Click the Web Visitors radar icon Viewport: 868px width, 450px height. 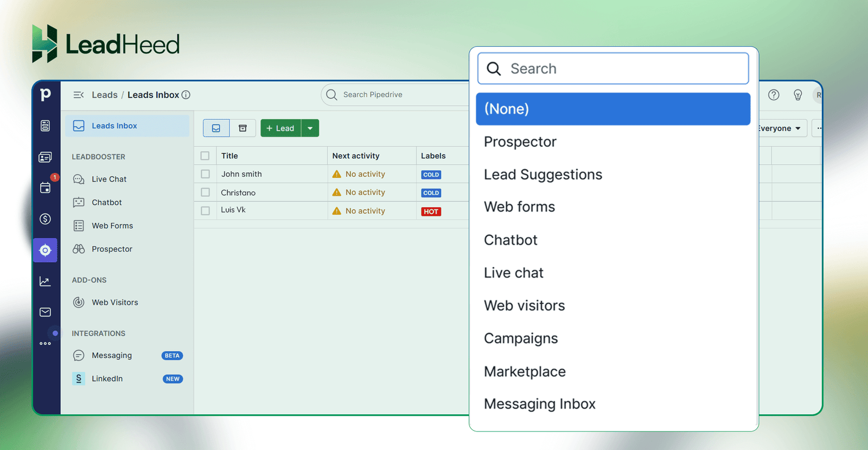79,303
